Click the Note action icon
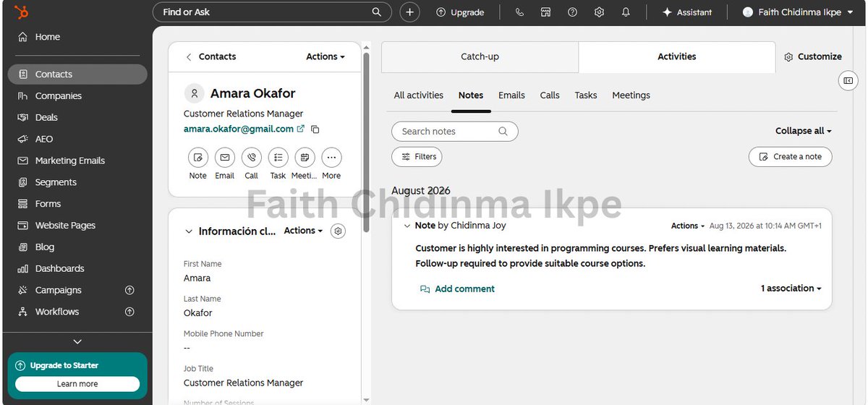Viewport: 868px width, 405px height. pyautogui.click(x=197, y=158)
